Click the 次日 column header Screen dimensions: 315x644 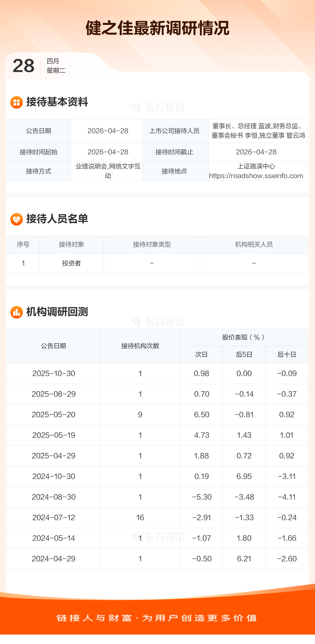(x=201, y=355)
